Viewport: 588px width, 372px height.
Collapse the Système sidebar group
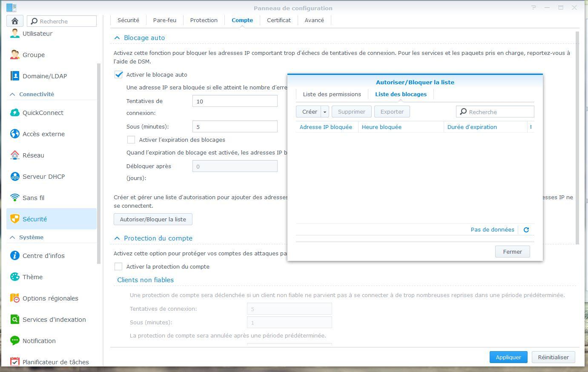(12, 238)
